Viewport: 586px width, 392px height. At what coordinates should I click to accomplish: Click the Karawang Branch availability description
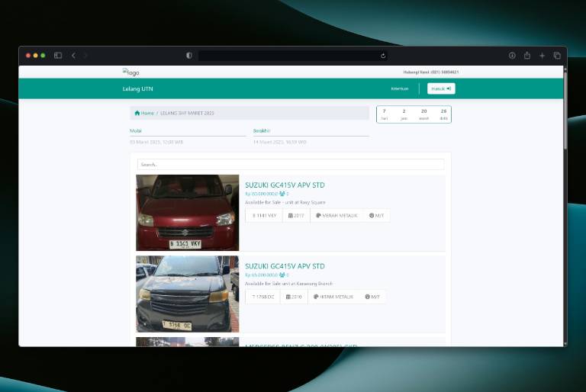pos(288,284)
